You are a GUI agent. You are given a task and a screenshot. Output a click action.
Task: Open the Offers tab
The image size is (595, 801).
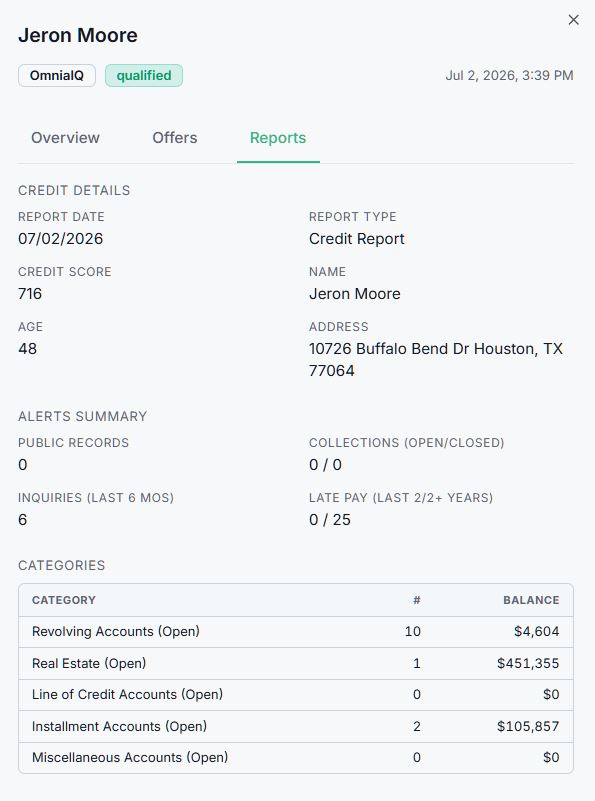pyautogui.click(x=175, y=138)
